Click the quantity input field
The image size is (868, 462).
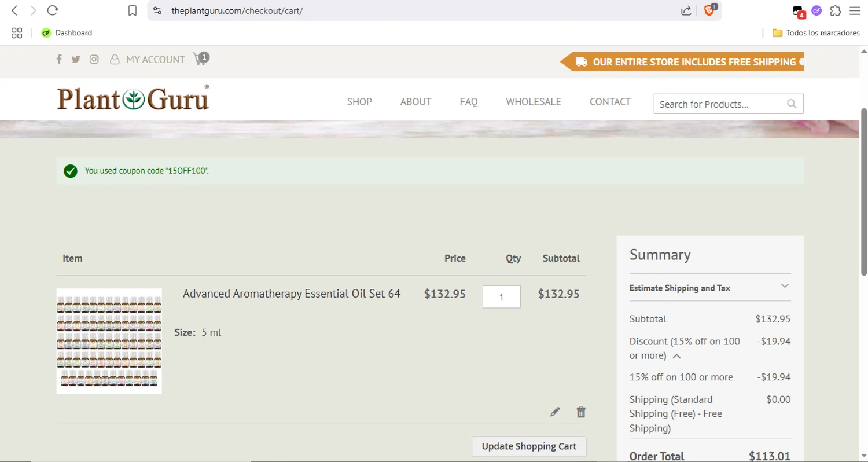pyautogui.click(x=502, y=297)
